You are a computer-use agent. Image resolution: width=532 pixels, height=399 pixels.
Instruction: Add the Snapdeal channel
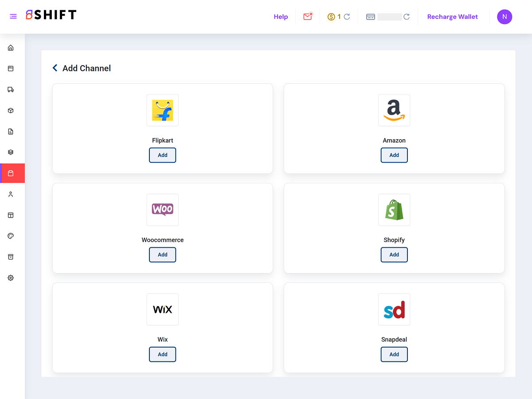coord(394,354)
